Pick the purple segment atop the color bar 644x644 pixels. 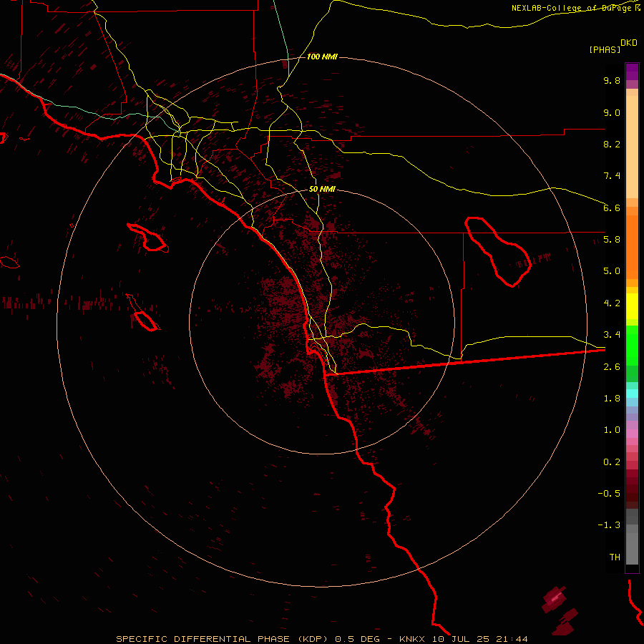tap(632, 72)
